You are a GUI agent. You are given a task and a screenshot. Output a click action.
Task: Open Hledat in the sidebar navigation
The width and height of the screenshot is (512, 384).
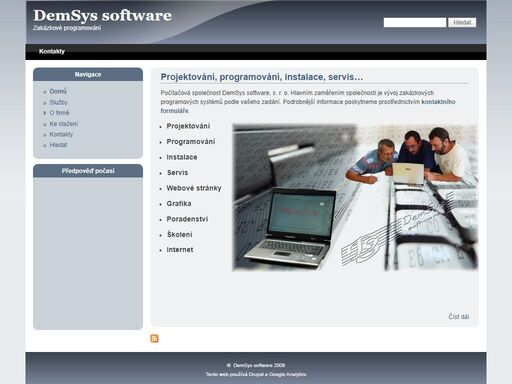click(x=58, y=145)
